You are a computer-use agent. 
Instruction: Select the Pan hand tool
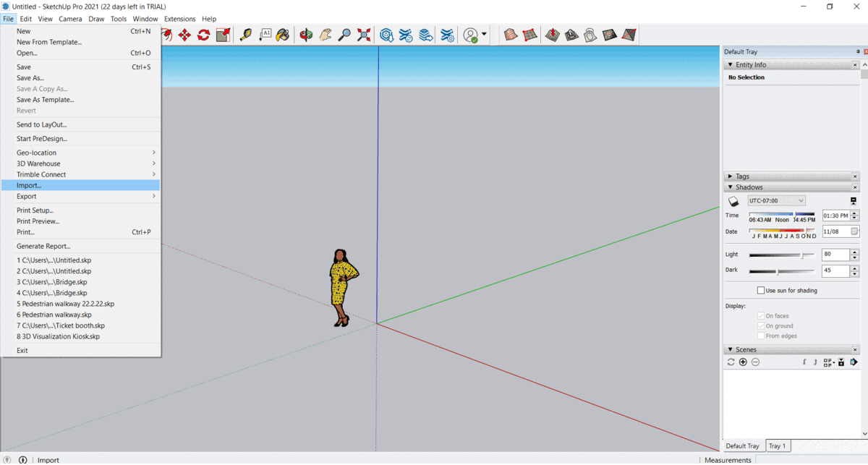coord(325,35)
